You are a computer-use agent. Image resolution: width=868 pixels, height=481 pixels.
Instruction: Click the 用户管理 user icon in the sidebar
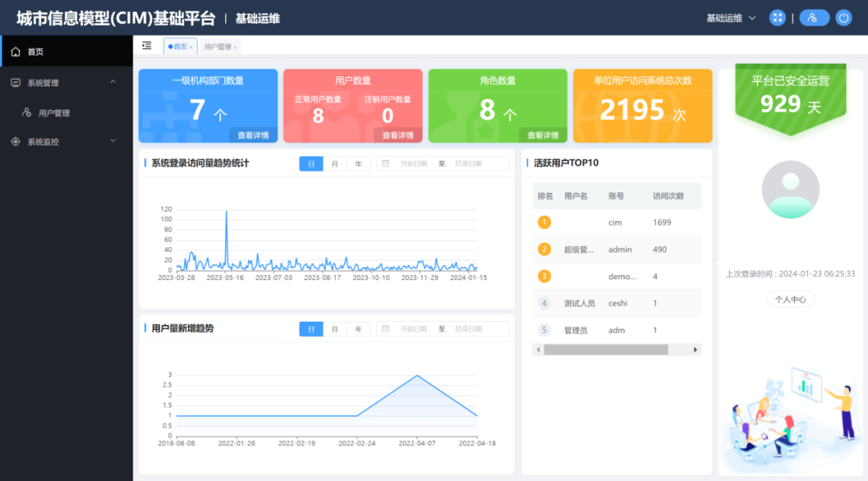(x=27, y=113)
